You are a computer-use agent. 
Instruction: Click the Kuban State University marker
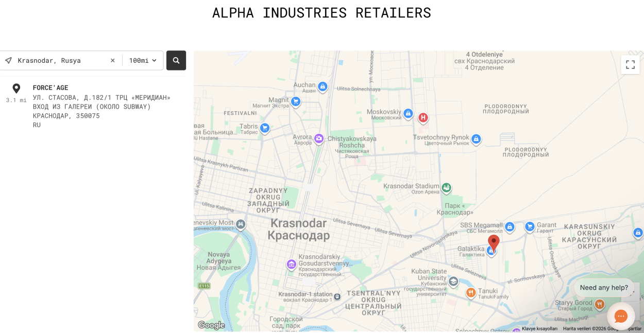click(453, 281)
